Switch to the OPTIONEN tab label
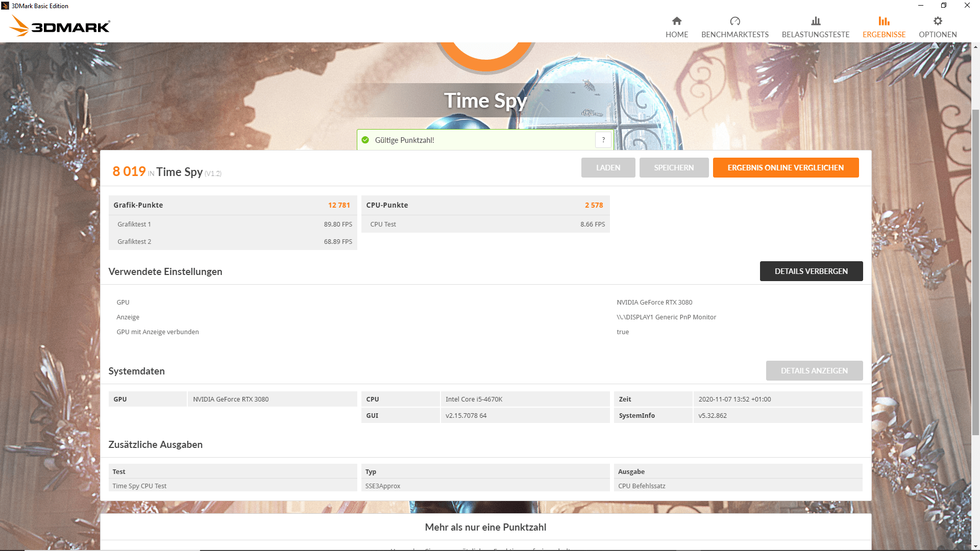The width and height of the screenshot is (980, 551). [x=938, y=35]
